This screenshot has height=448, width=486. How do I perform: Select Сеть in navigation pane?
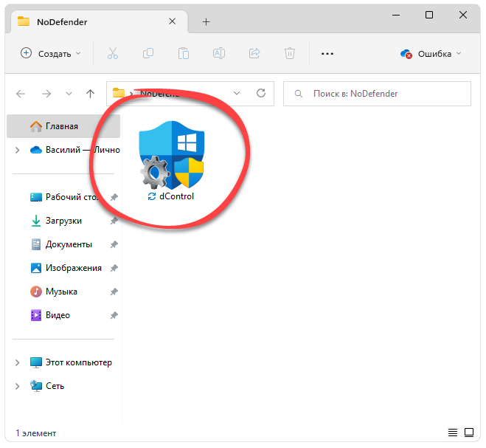(47, 386)
